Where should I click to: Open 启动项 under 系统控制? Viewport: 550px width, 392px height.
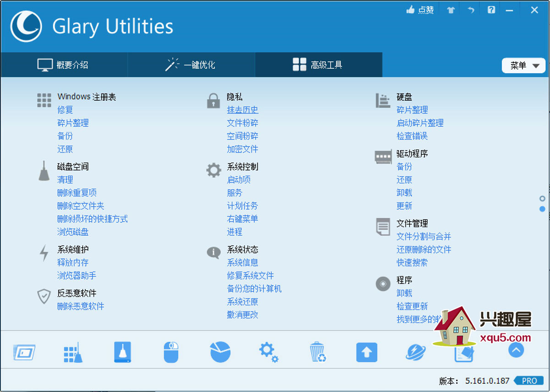pyautogui.click(x=239, y=180)
